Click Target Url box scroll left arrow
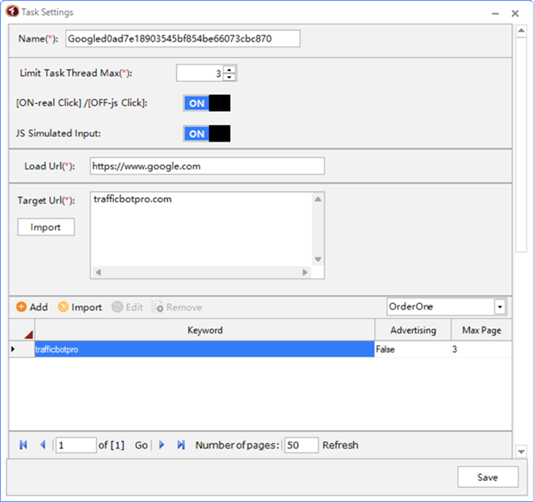The height and width of the screenshot is (502, 534). 98,272
